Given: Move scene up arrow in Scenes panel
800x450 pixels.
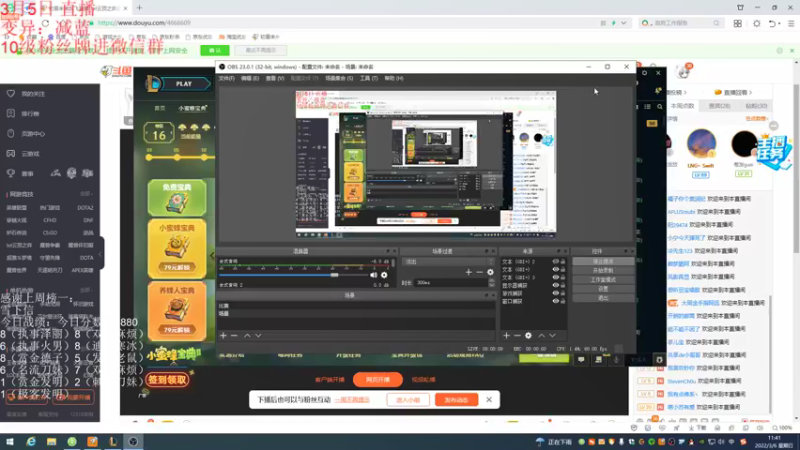Looking at the screenshot, I should [x=247, y=336].
